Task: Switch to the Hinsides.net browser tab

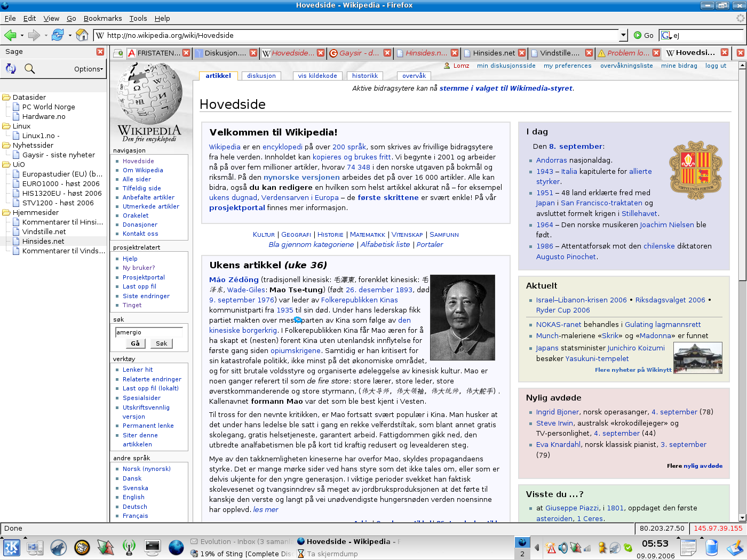Action: pos(494,53)
